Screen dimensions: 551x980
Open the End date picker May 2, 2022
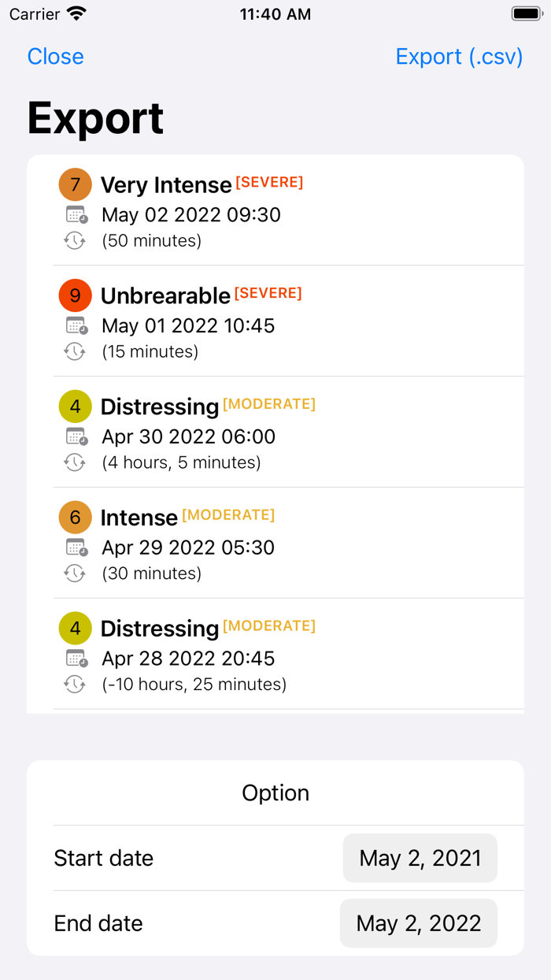point(418,923)
